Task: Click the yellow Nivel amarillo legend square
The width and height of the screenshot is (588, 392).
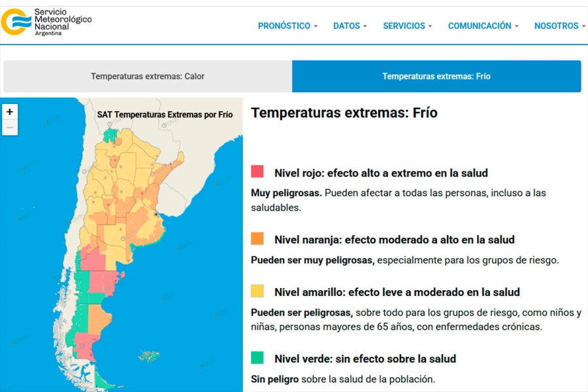Action: [x=257, y=291]
